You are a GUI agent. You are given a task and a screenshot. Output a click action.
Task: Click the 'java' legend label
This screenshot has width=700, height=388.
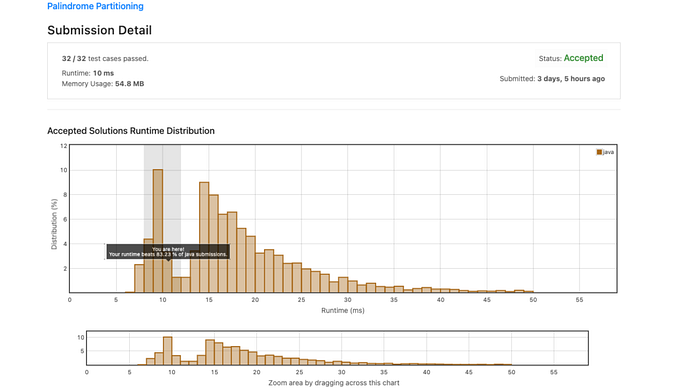click(x=608, y=152)
